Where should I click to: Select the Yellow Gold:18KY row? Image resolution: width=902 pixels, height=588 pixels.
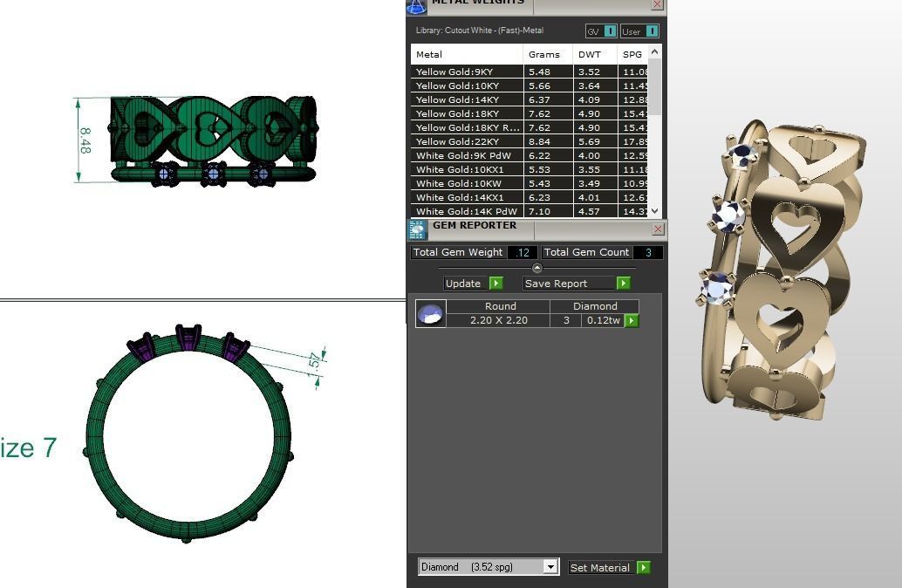coord(530,114)
